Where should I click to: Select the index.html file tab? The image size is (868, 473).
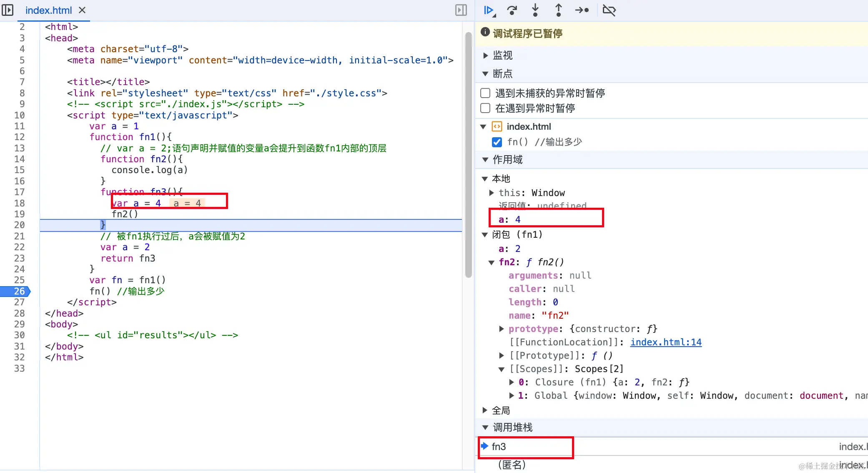pos(48,10)
